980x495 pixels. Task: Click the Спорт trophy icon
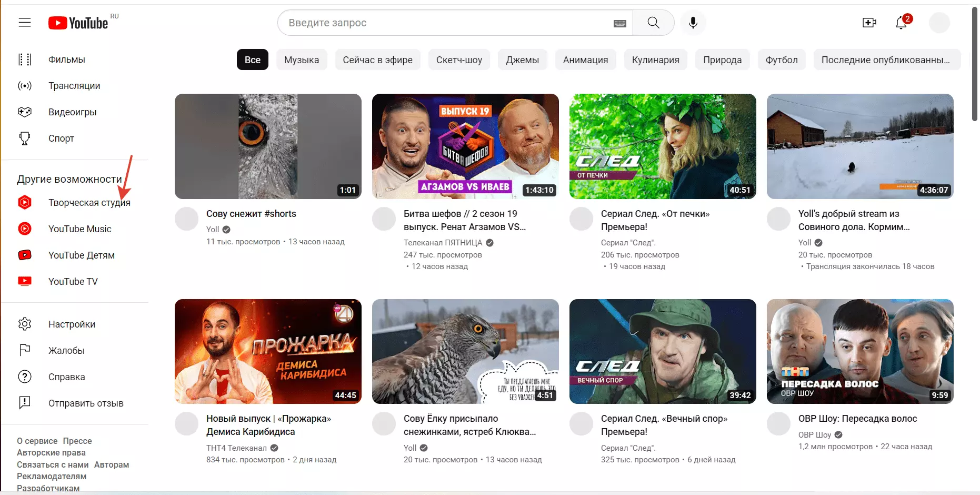(x=25, y=138)
